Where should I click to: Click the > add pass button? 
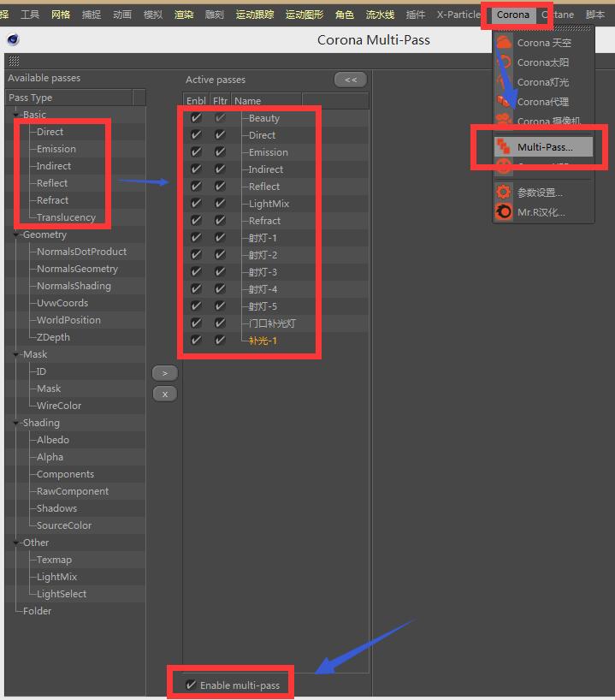pos(165,373)
